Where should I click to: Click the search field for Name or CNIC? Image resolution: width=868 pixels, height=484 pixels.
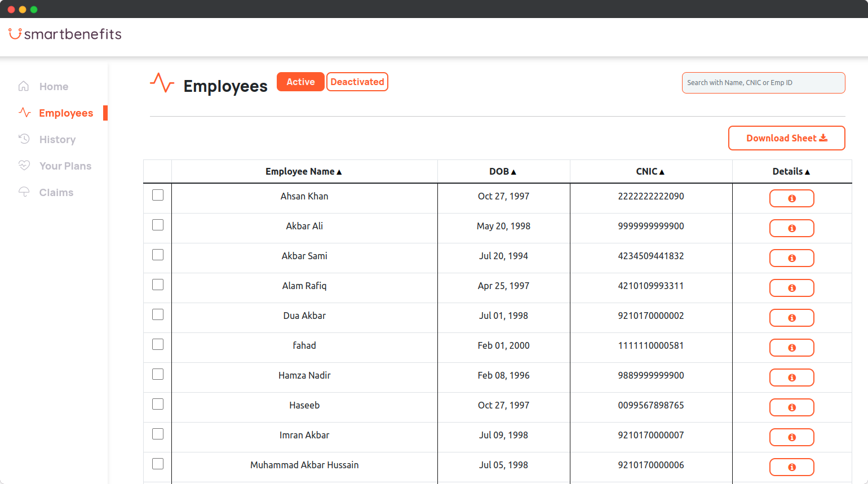764,82
